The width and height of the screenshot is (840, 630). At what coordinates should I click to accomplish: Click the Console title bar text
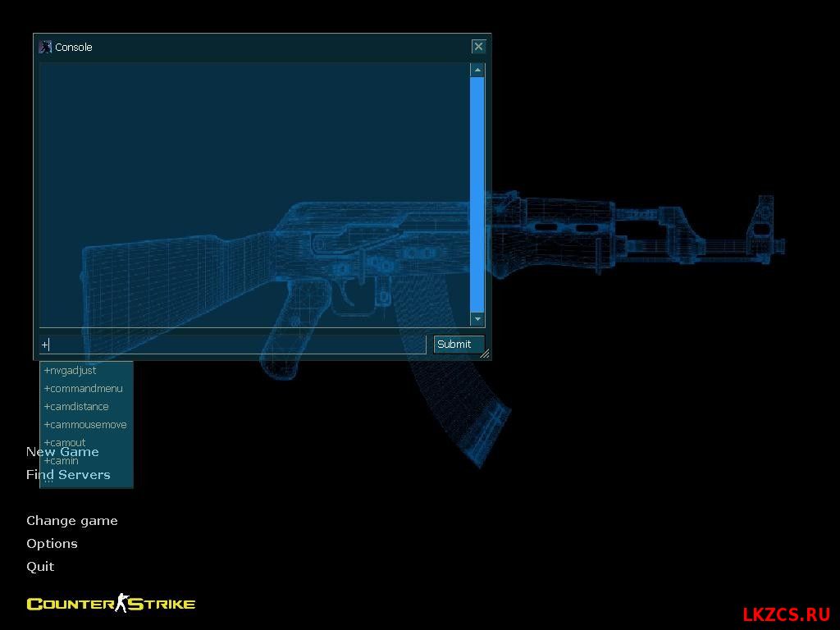[x=73, y=47]
